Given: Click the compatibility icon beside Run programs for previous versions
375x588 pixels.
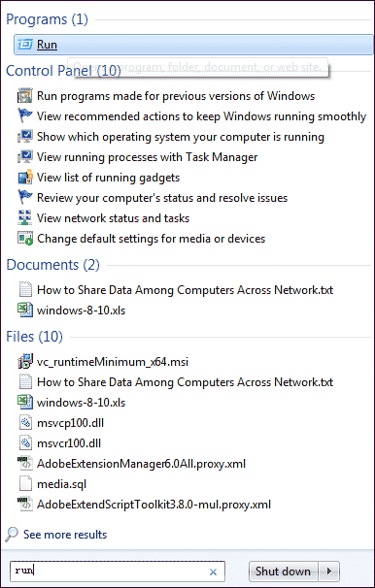Looking at the screenshot, I should [x=25, y=96].
